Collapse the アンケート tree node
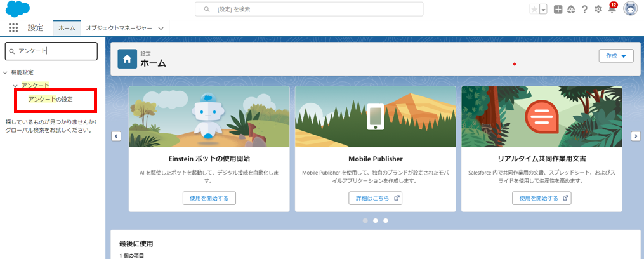 pos(15,86)
